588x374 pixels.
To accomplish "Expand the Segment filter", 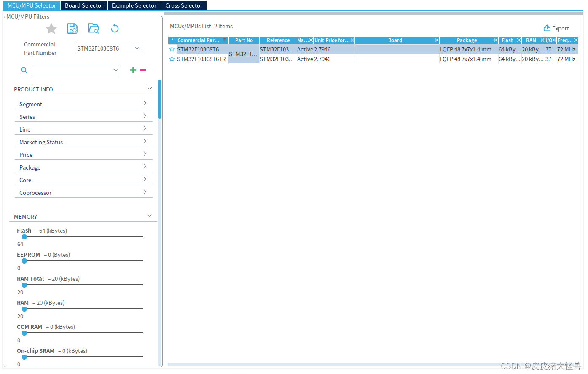I will coord(83,104).
